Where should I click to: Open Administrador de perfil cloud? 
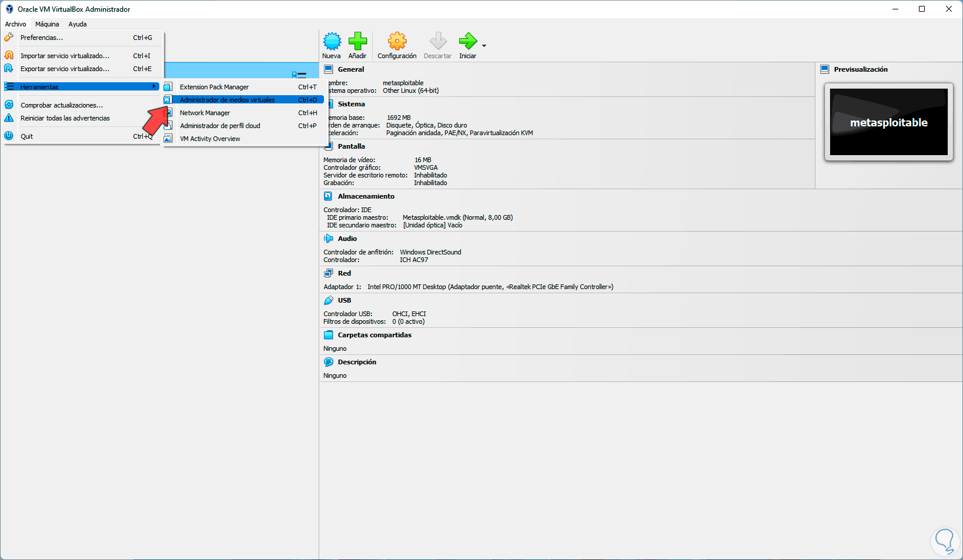[x=244, y=126]
